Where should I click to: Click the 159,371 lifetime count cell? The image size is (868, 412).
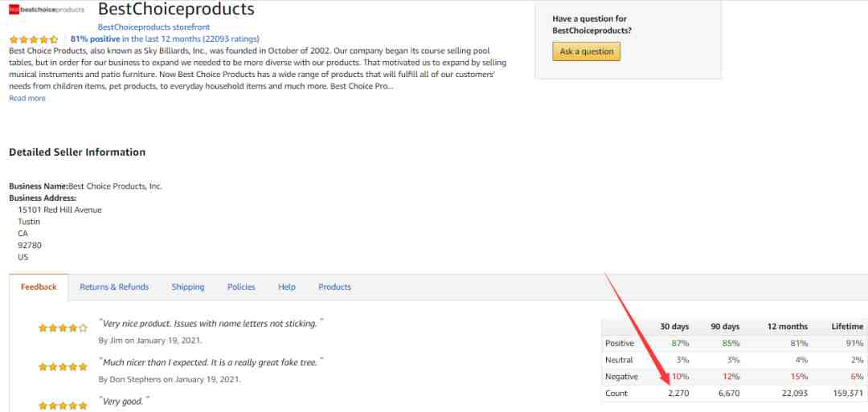(847, 394)
